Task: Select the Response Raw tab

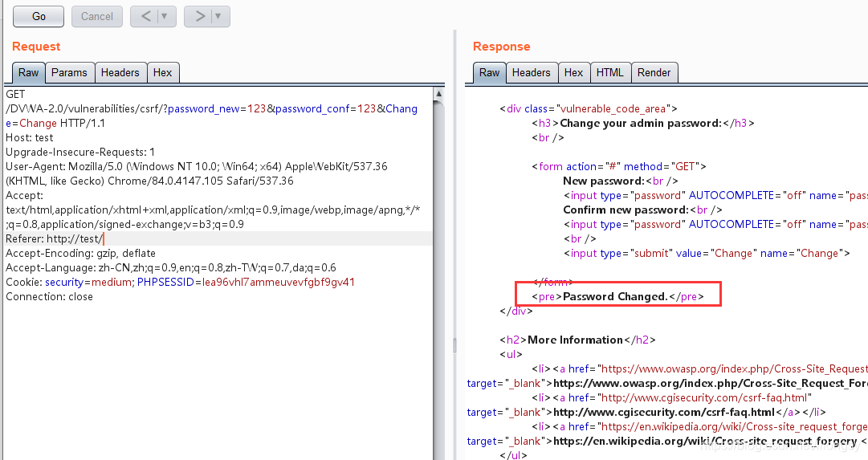Action: (489, 72)
